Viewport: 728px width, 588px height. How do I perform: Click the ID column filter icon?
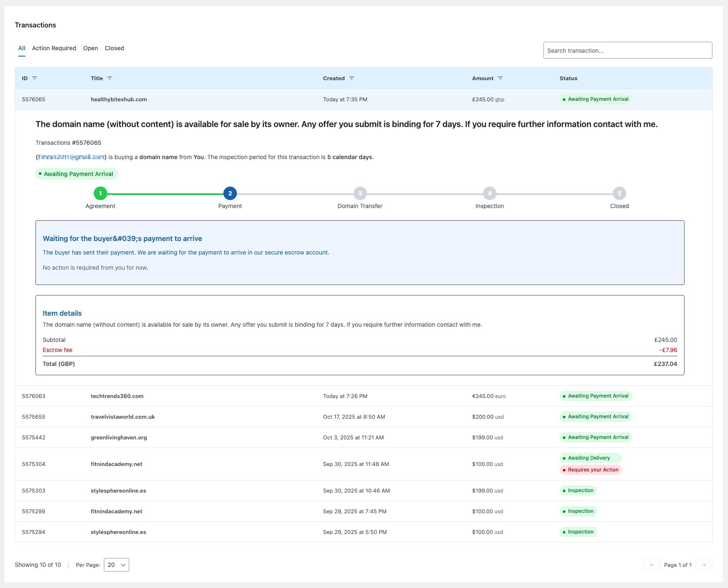pos(35,78)
